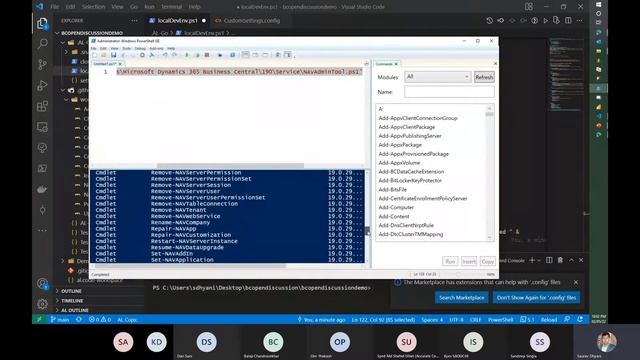Click Insert button in Commands pane

469,262
